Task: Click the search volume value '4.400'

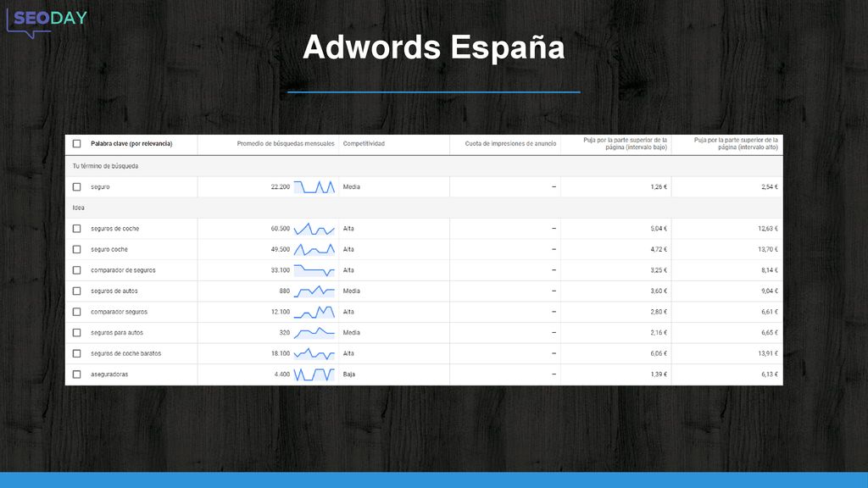Action: pyautogui.click(x=281, y=374)
